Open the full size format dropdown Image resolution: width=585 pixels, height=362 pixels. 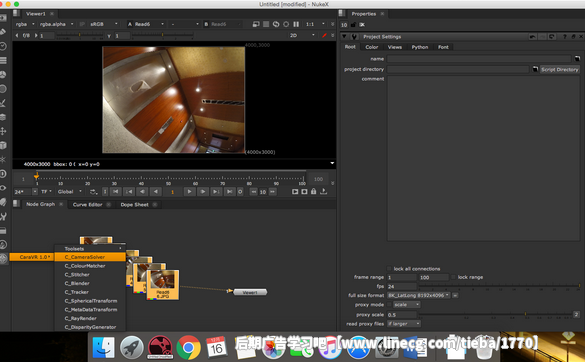(x=418, y=295)
